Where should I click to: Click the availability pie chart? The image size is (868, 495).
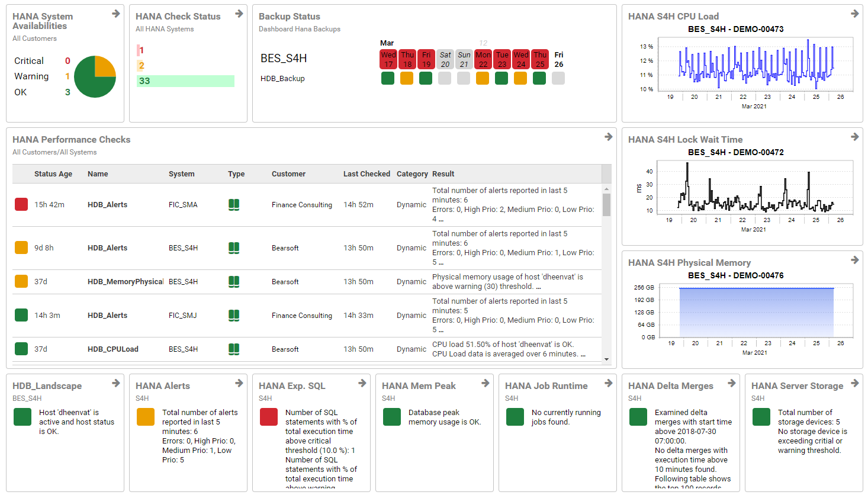pos(95,76)
